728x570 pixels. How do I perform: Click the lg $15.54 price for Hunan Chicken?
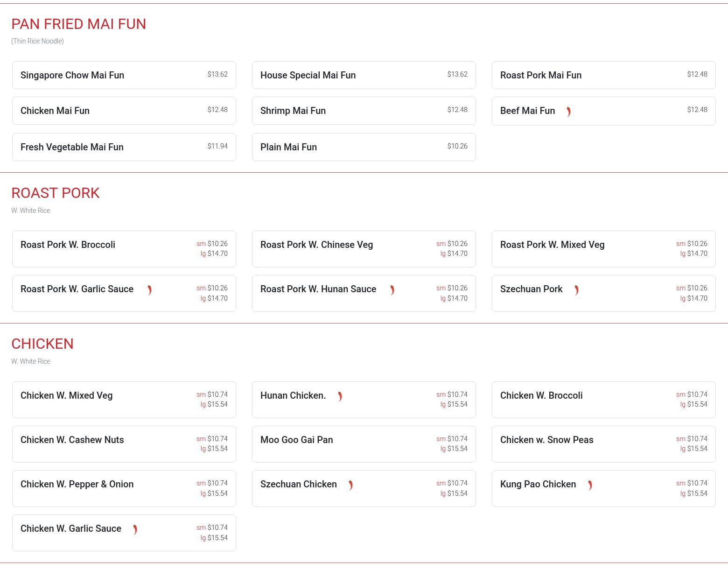click(454, 404)
